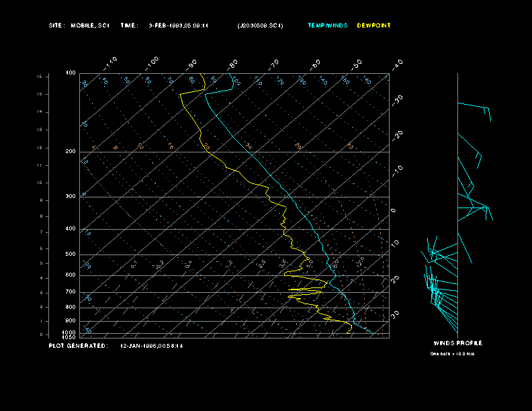Click the -20 temperature label on right axis

(x=397, y=135)
